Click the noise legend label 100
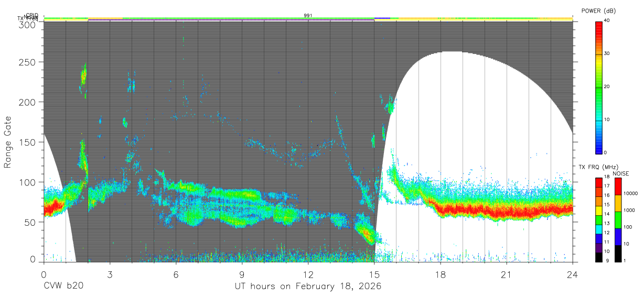This screenshot has height=297, width=644. coord(627,227)
